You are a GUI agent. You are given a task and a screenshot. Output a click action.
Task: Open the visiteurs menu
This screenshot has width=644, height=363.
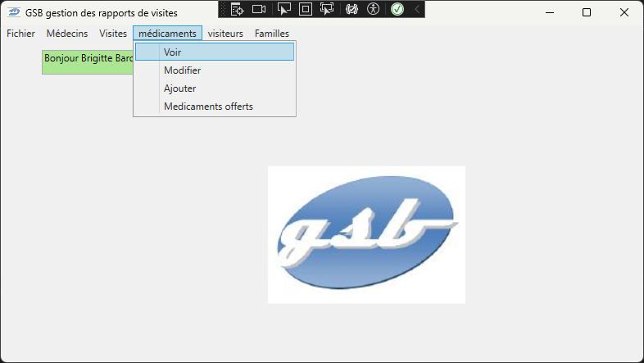(225, 34)
